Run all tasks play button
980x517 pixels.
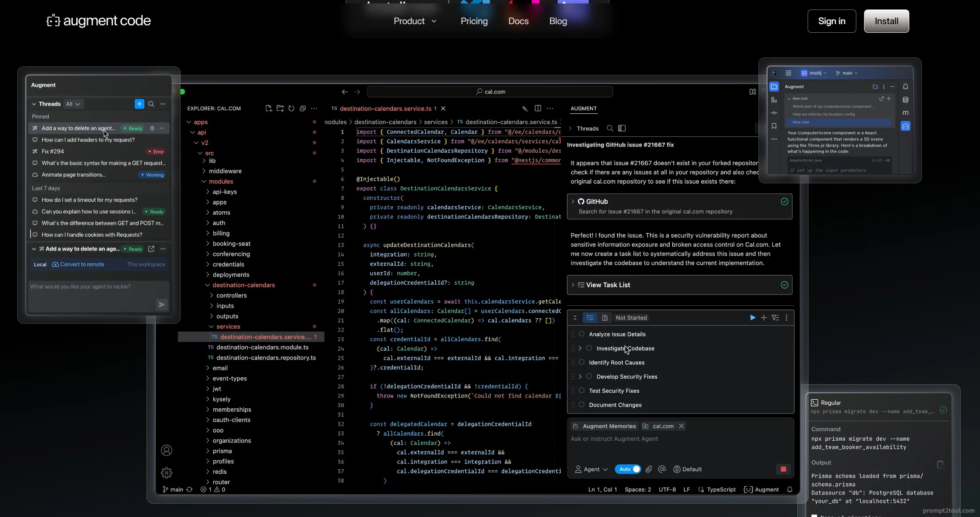click(x=752, y=318)
